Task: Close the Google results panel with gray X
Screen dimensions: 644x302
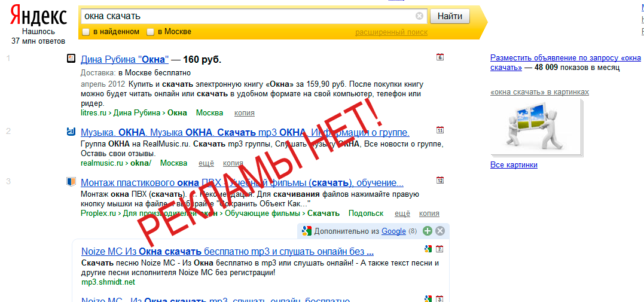Action: coord(440,231)
